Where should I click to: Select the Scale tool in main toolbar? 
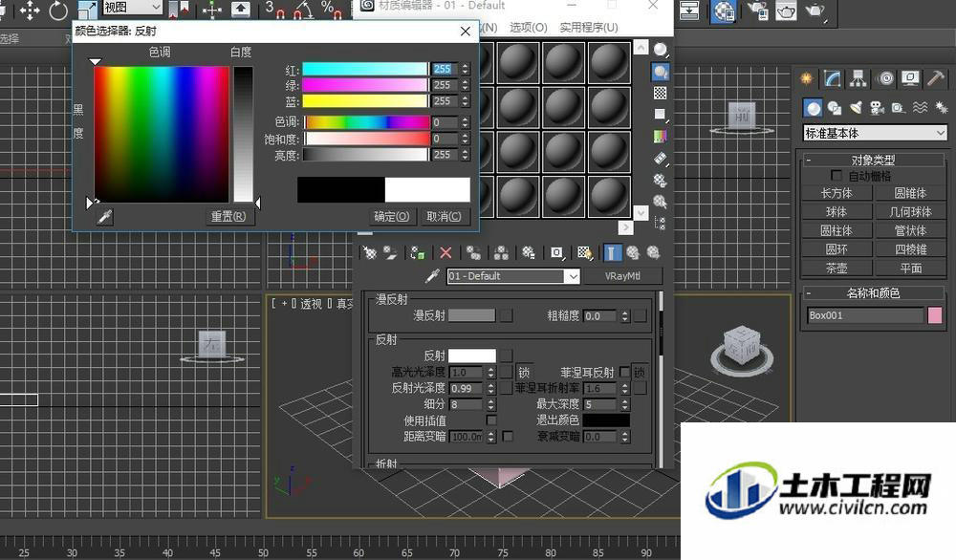coord(88,10)
